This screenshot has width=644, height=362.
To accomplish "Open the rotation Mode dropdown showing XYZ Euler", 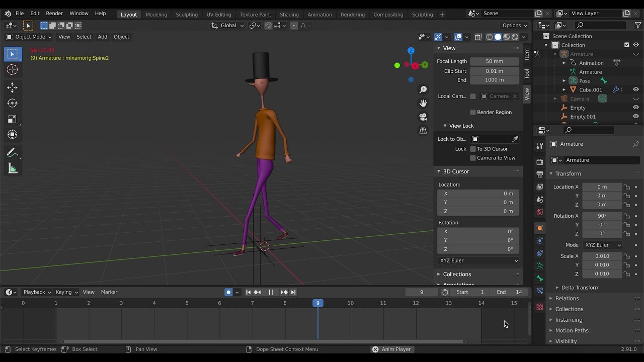I will click(x=602, y=245).
